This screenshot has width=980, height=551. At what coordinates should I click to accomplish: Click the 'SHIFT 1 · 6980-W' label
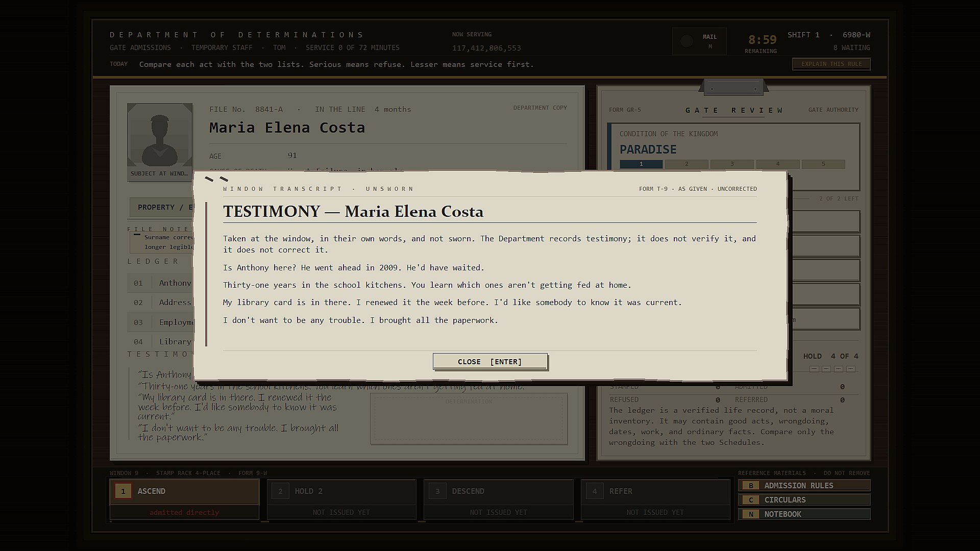[829, 35]
